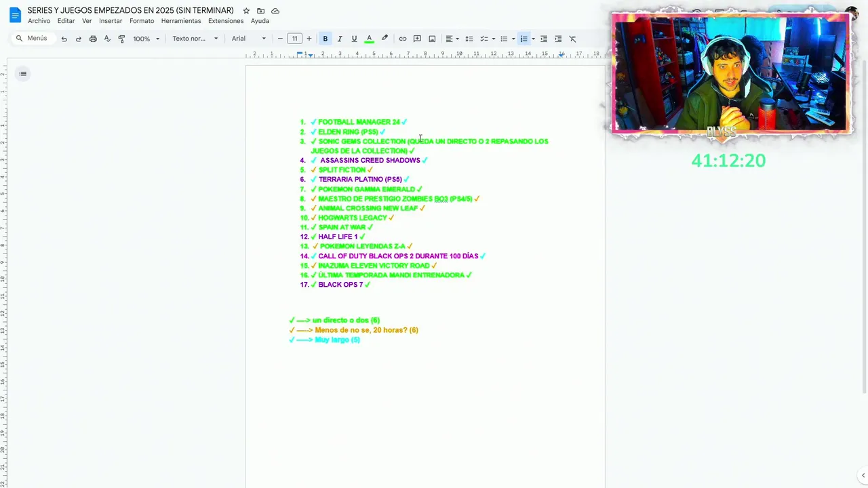Screen dimensions: 868x488
Task: Open spelling and grammar check
Action: (x=107, y=39)
